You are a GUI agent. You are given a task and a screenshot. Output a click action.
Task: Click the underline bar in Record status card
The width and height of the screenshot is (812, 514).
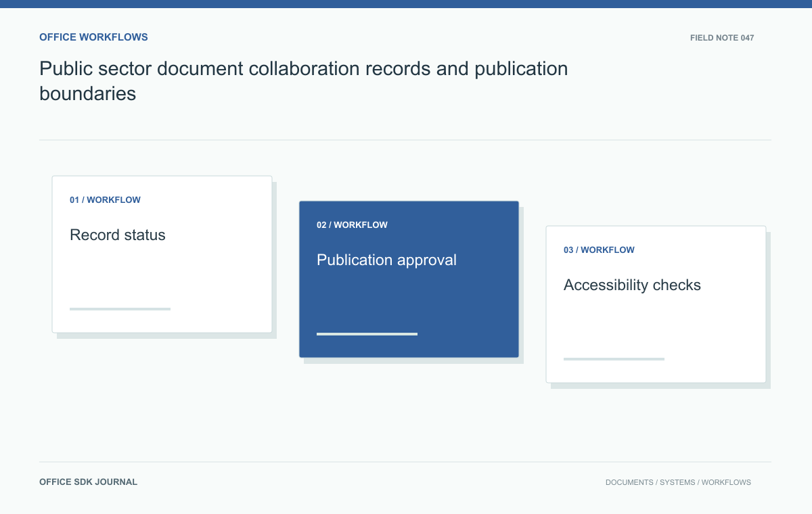(120, 309)
